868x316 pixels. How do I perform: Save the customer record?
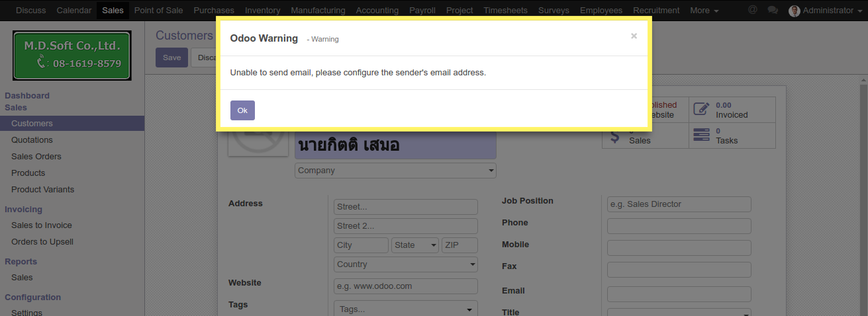point(171,58)
